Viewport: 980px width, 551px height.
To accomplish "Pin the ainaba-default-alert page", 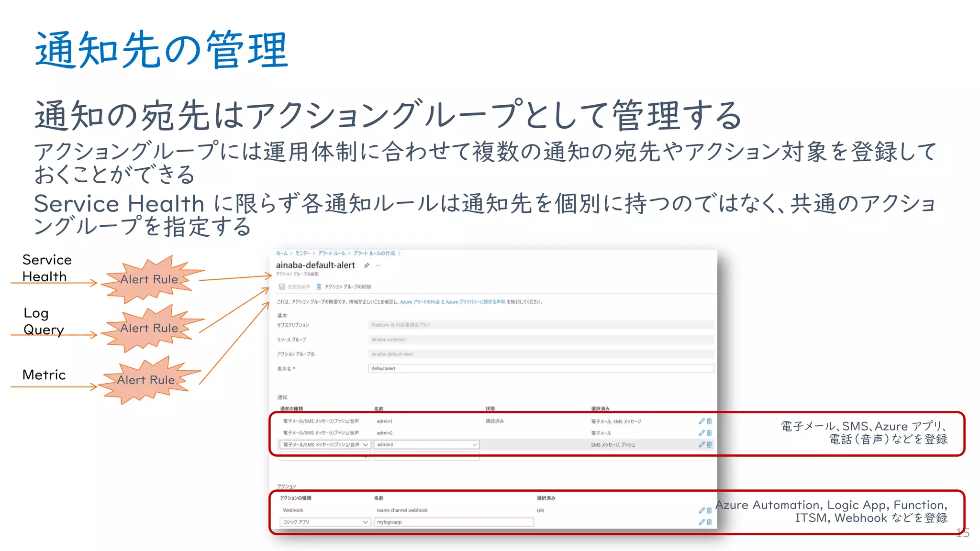I will (x=367, y=265).
